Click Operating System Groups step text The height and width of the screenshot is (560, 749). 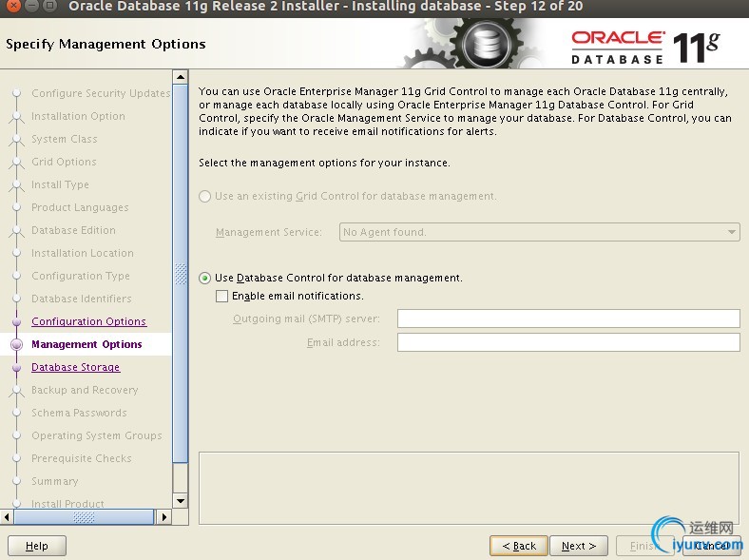pyautogui.click(x=97, y=435)
